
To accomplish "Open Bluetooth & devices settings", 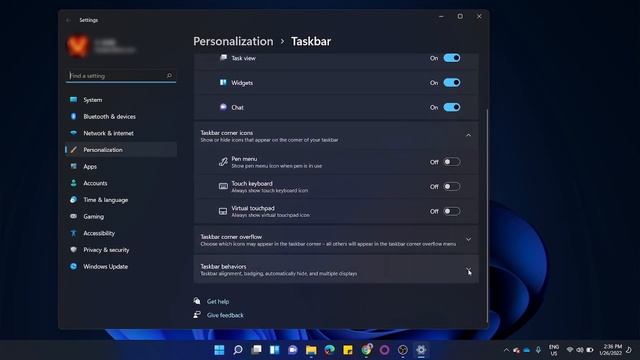I will [121, 116].
